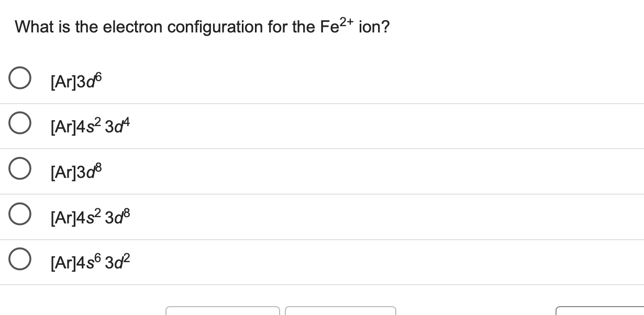Select the radio button for [Ar]4s² 3d⁸
Image resolution: width=644 pixels, height=315 pixels.
click(19, 213)
